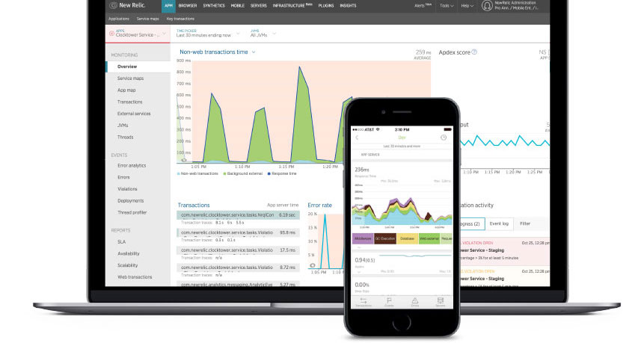This screenshot has height=343, width=644.
Task: Open the Infrastructure Beta tab
Action: [x=292, y=6]
